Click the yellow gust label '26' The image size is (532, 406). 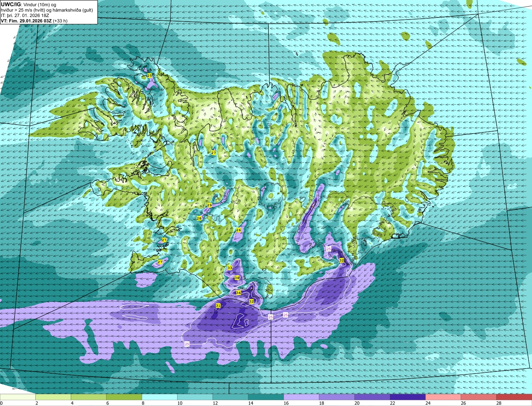coord(239,230)
